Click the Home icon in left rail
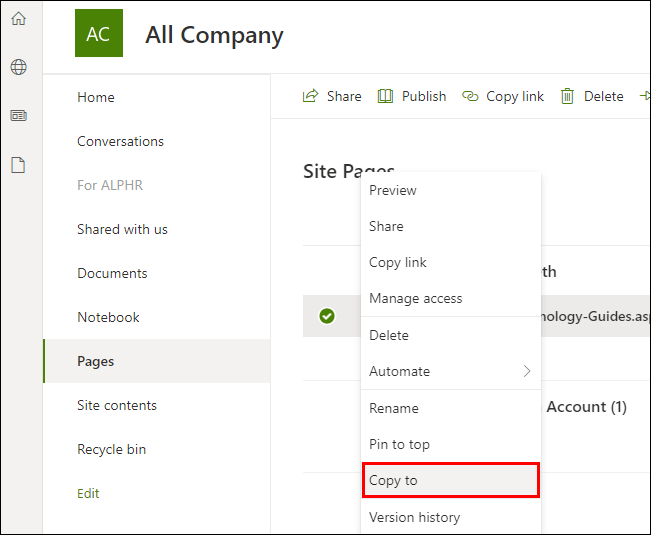651x535 pixels. click(18, 18)
